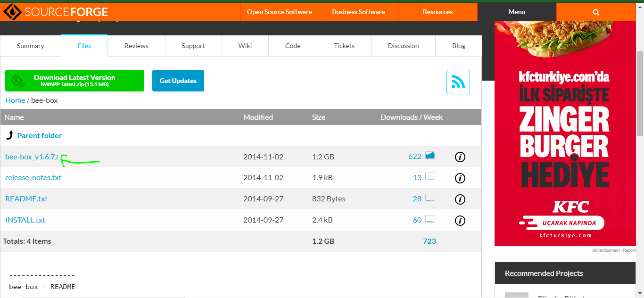The height and width of the screenshot is (298, 644).
Task: Open download stats chart for bee-box_v1.6.7z
Action: point(430,155)
